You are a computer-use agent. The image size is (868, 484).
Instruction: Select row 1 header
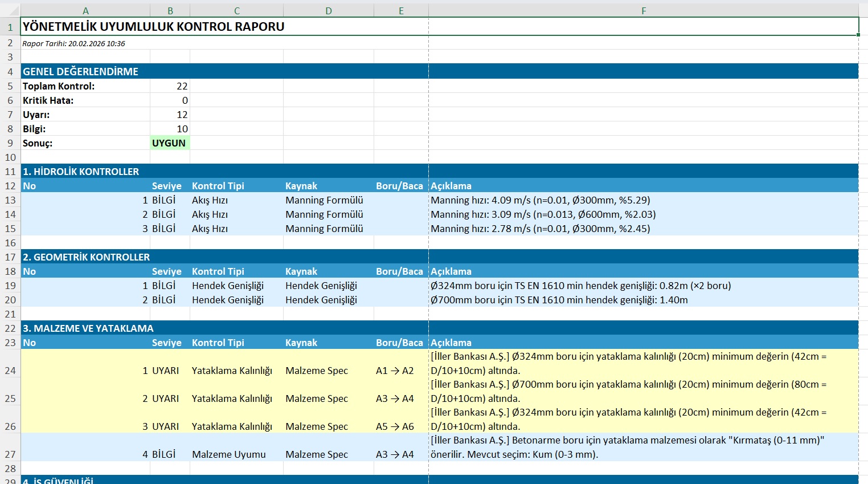click(x=10, y=27)
